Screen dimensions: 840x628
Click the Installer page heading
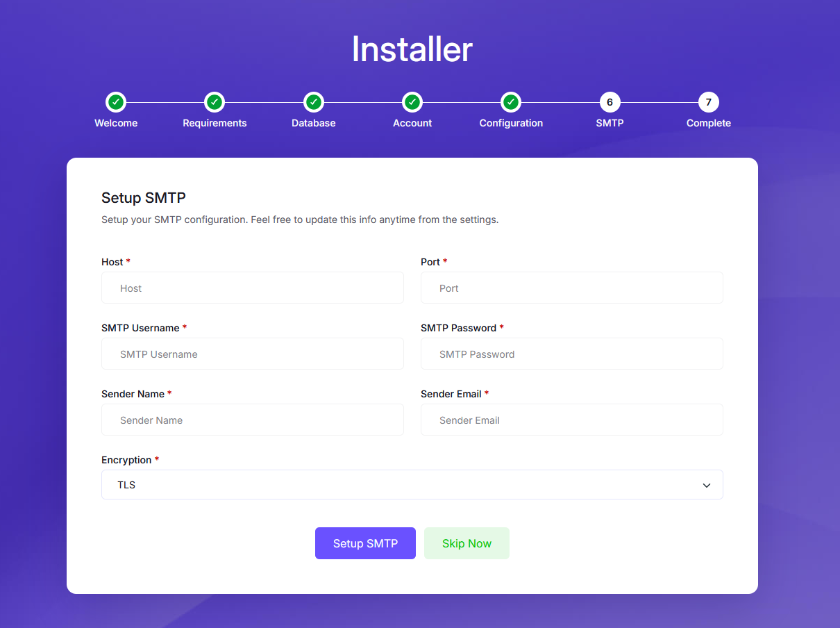coord(412,49)
